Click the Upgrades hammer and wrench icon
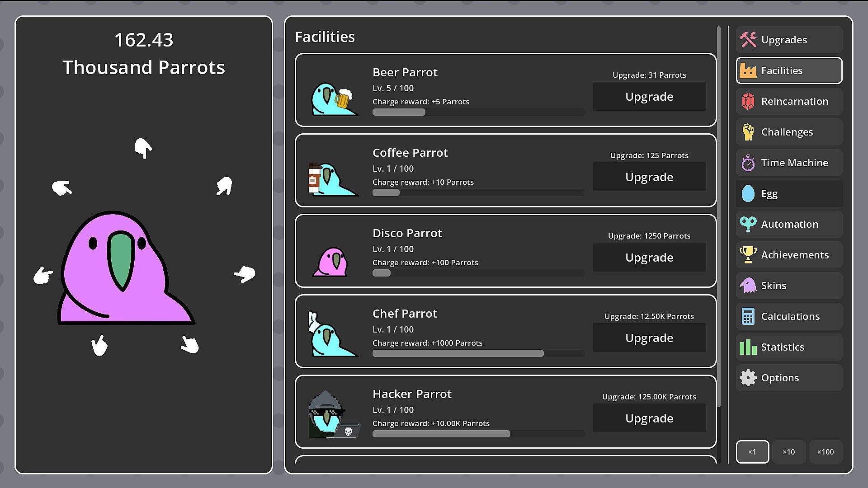868x488 pixels. coord(748,40)
